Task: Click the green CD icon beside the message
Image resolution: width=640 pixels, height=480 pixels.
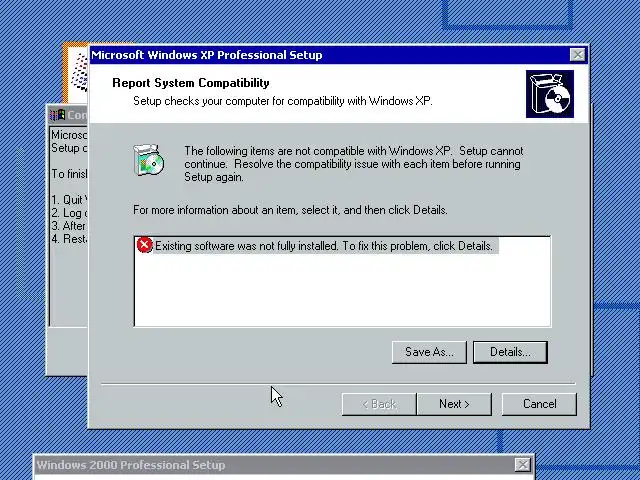Action: click(x=148, y=160)
